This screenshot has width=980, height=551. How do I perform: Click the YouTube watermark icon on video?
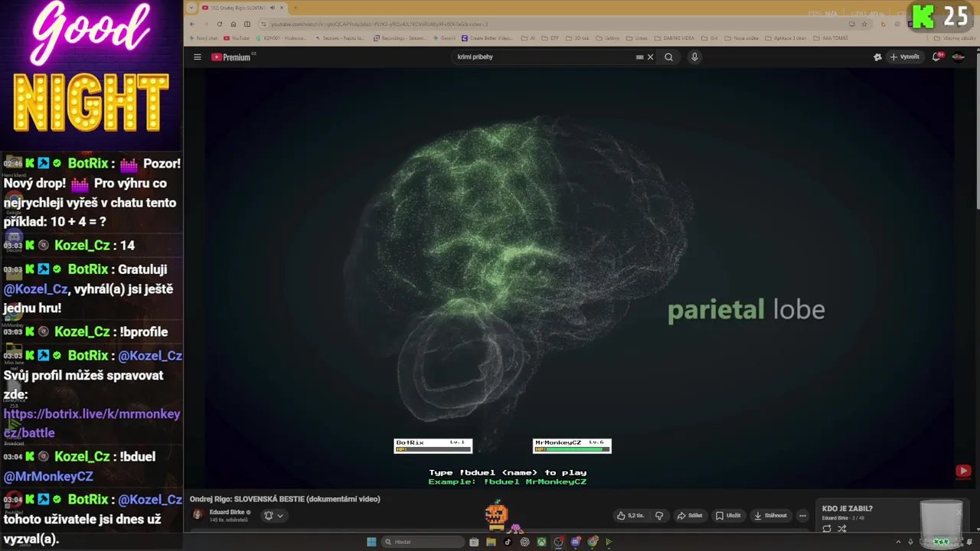(963, 471)
